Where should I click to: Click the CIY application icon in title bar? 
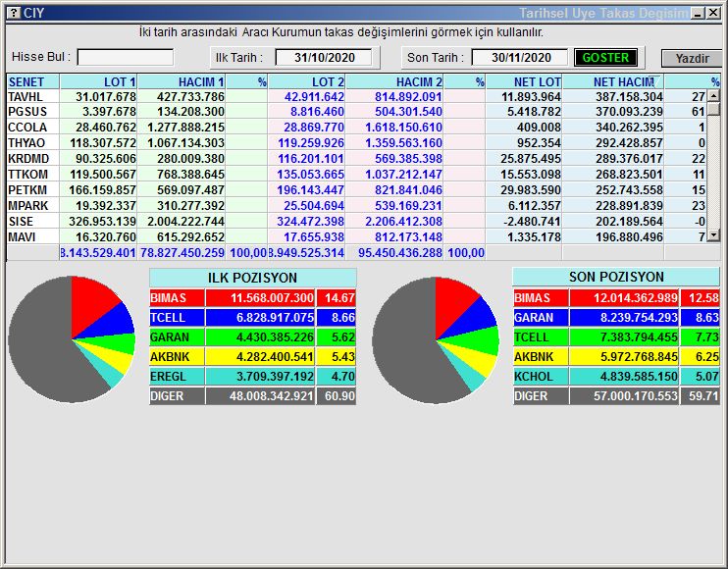pos(13,13)
